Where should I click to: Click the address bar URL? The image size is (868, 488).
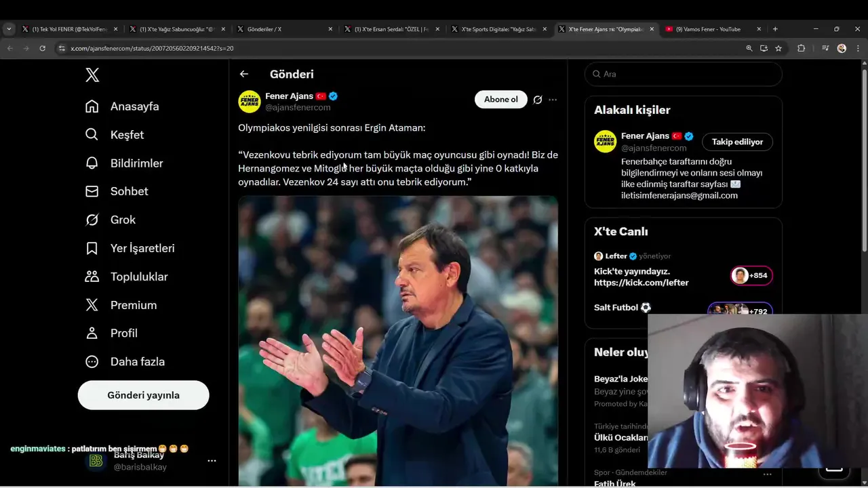click(x=152, y=48)
